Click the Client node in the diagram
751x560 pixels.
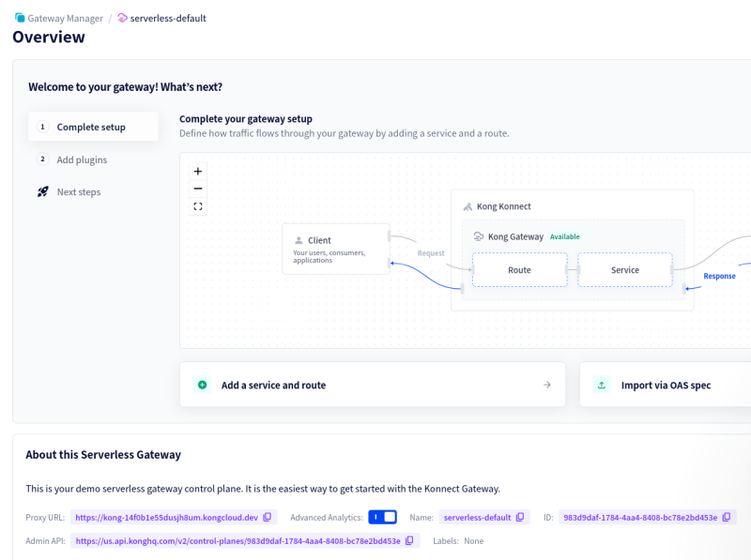coord(335,249)
